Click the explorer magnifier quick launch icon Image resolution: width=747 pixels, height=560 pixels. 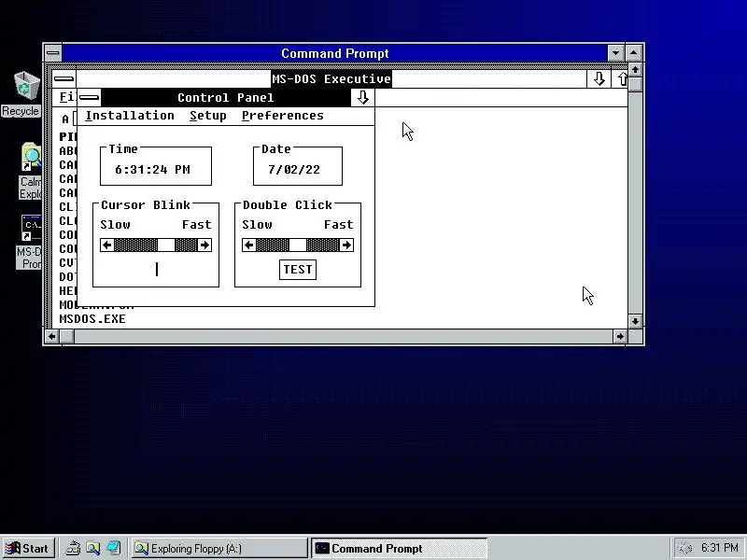point(92,548)
